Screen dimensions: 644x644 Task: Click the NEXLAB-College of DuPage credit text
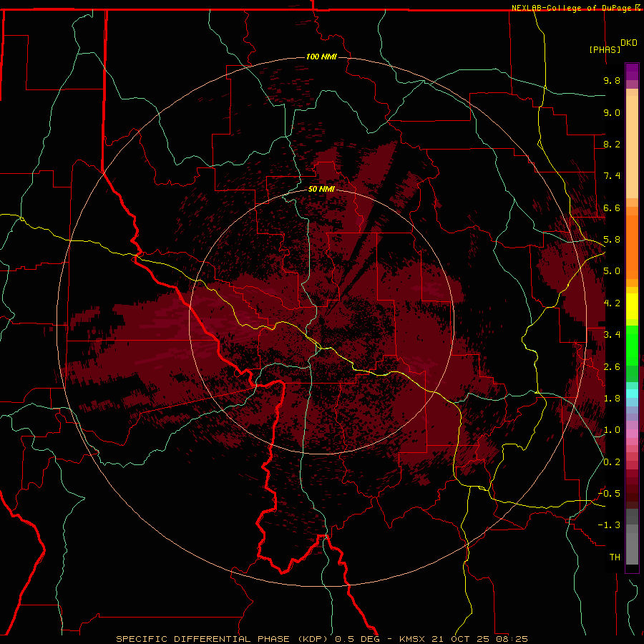572,8
